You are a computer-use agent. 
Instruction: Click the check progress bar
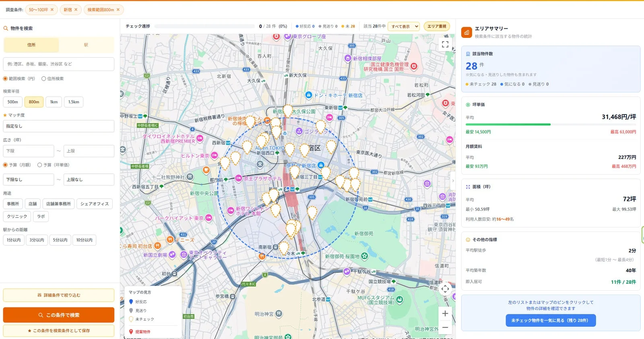pyautogui.click(x=204, y=26)
